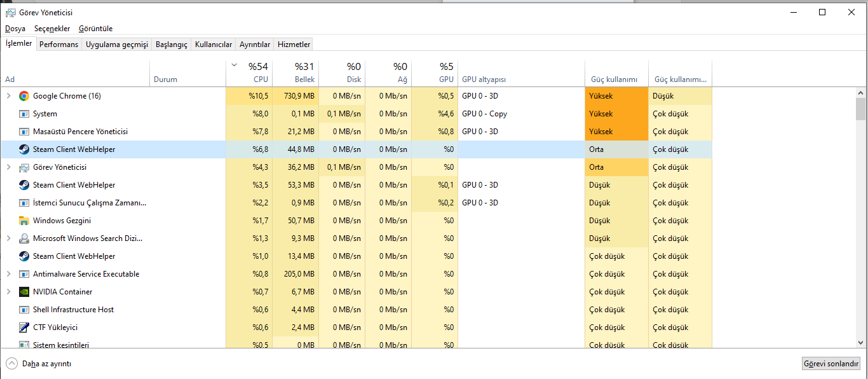Expand the Görev Yöneticisi process group
Image resolution: width=868 pixels, height=379 pixels.
pyautogui.click(x=8, y=167)
